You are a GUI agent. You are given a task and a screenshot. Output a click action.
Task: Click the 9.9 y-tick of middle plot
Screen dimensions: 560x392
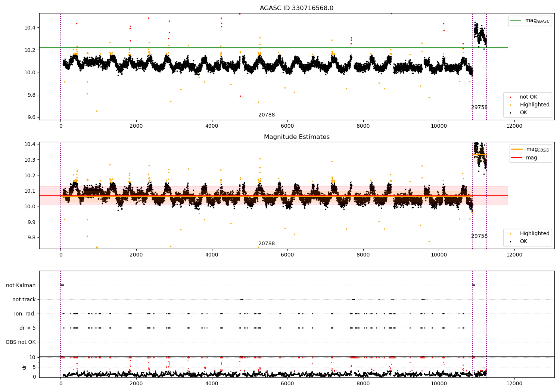tap(31, 222)
